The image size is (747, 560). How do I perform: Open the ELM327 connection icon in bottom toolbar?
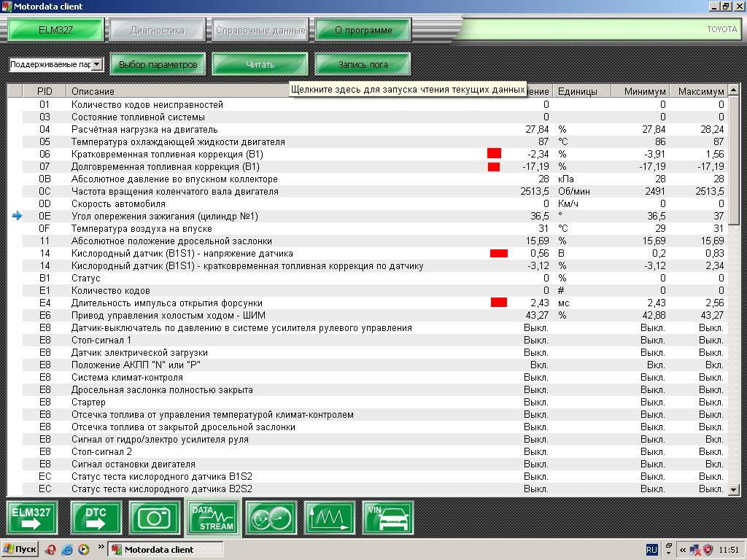click(32, 518)
